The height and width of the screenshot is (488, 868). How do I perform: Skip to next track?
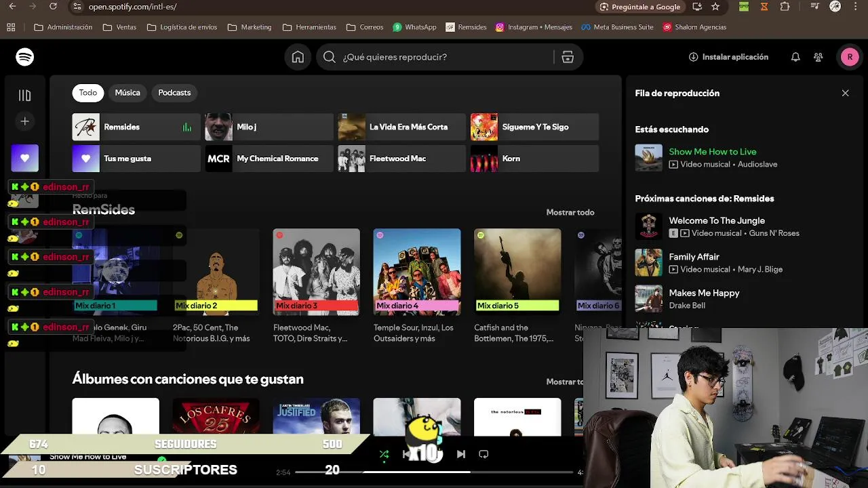(461, 454)
